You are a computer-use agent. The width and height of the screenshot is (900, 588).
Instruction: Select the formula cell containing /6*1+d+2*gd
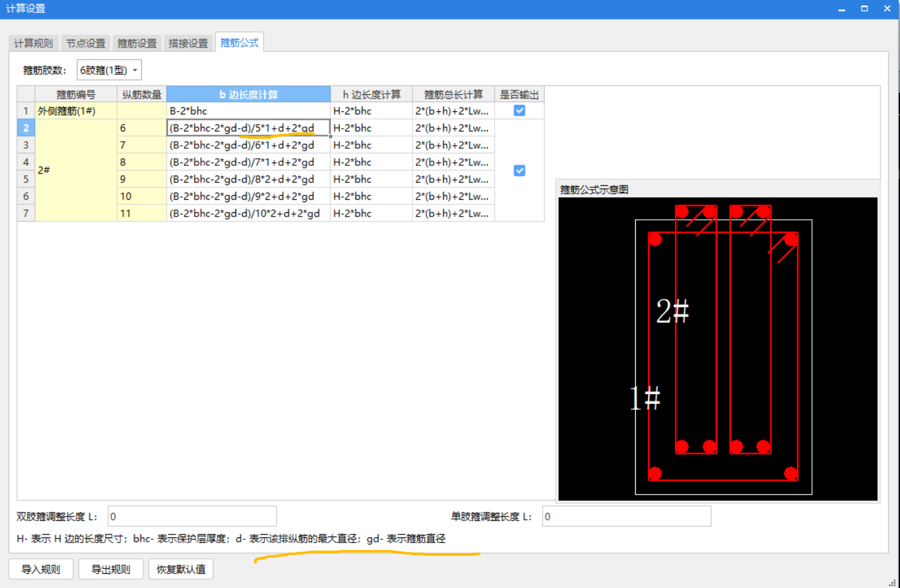pyautogui.click(x=249, y=145)
